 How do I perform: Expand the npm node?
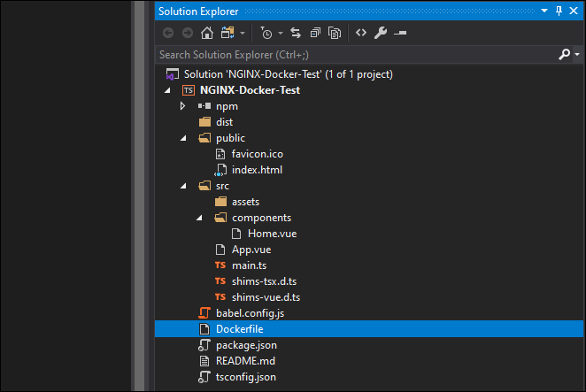tap(182, 106)
